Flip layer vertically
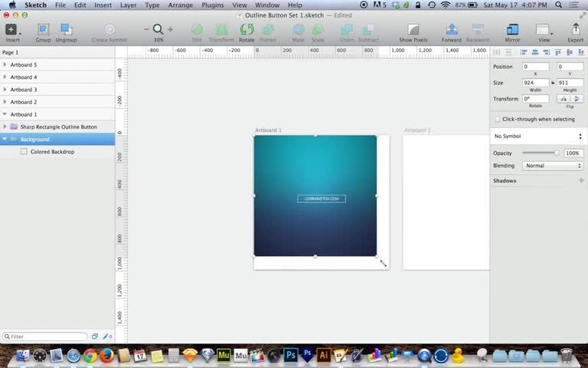This screenshot has width=588, height=368. tap(577, 99)
